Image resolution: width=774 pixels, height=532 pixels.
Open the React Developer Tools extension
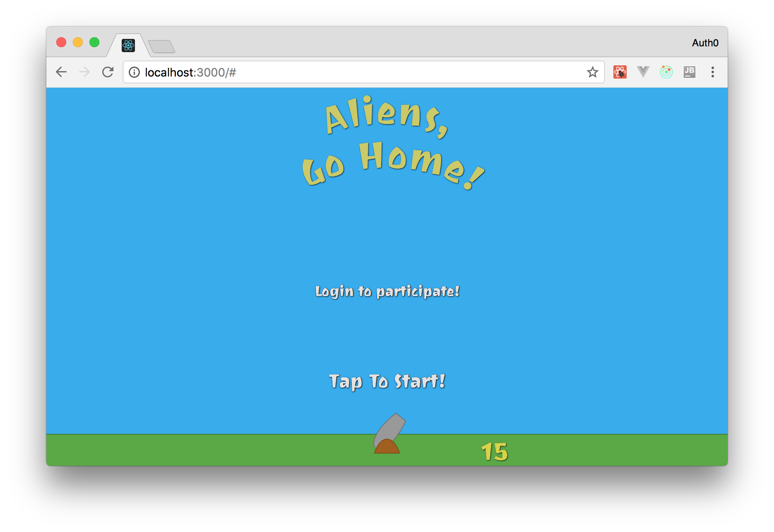pyautogui.click(x=620, y=72)
